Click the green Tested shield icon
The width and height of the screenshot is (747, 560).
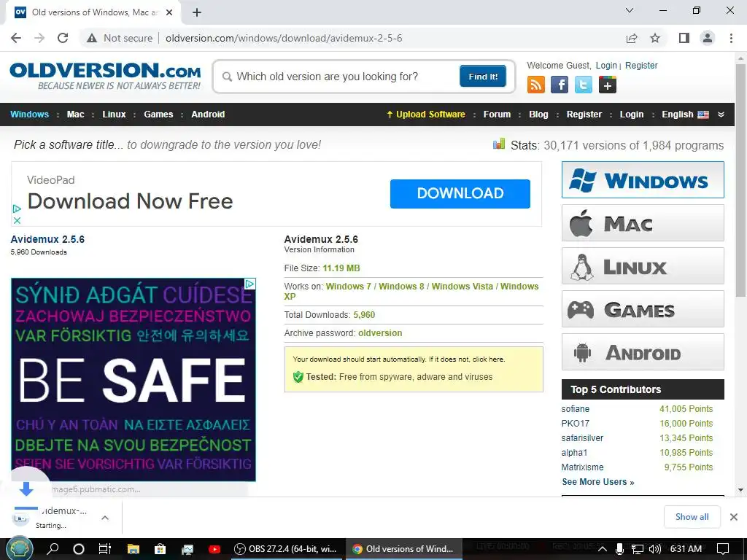coord(298,377)
